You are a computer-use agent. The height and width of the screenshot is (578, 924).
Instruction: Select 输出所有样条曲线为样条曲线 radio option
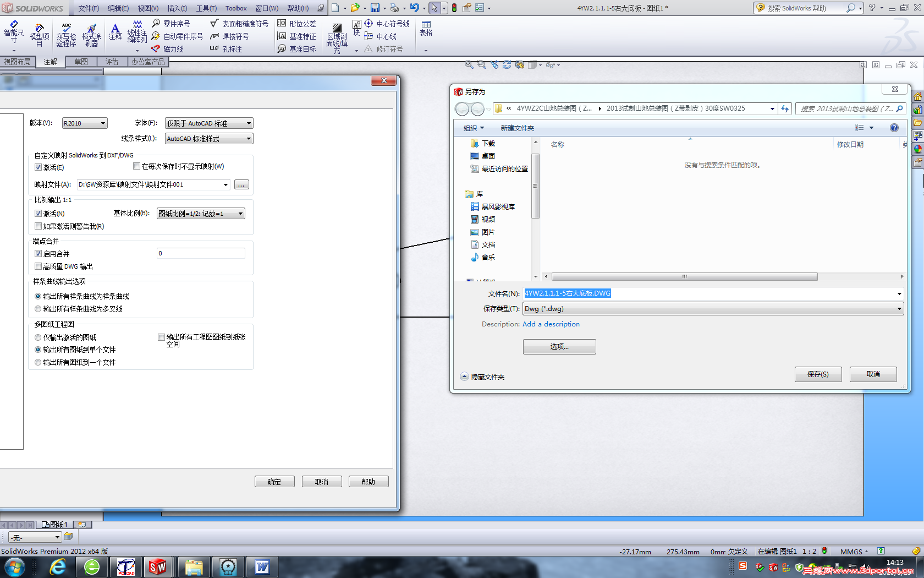(x=38, y=296)
